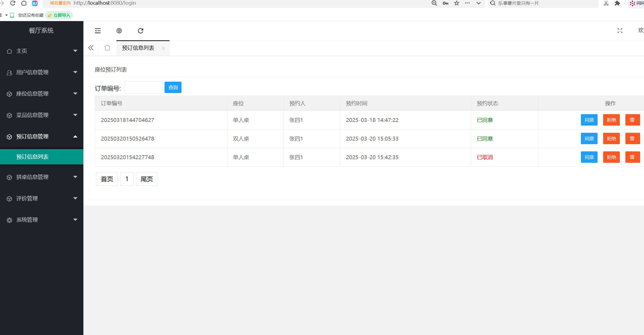Click the refresh icon in the toolbar

pos(140,31)
